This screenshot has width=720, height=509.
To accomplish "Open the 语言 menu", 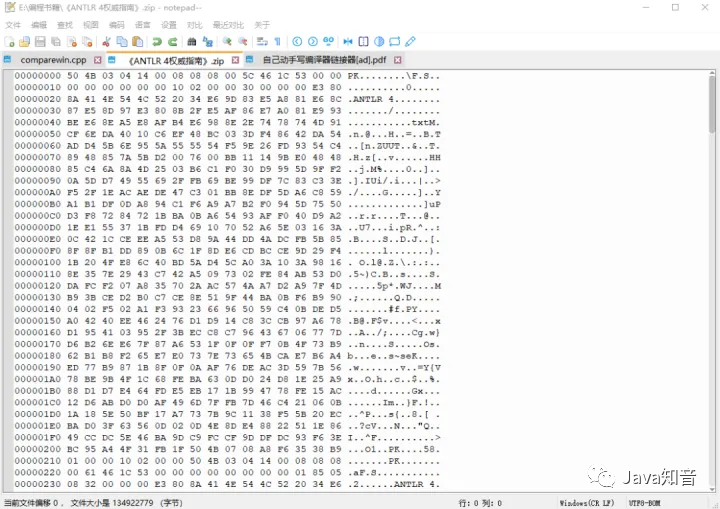I will (142, 25).
